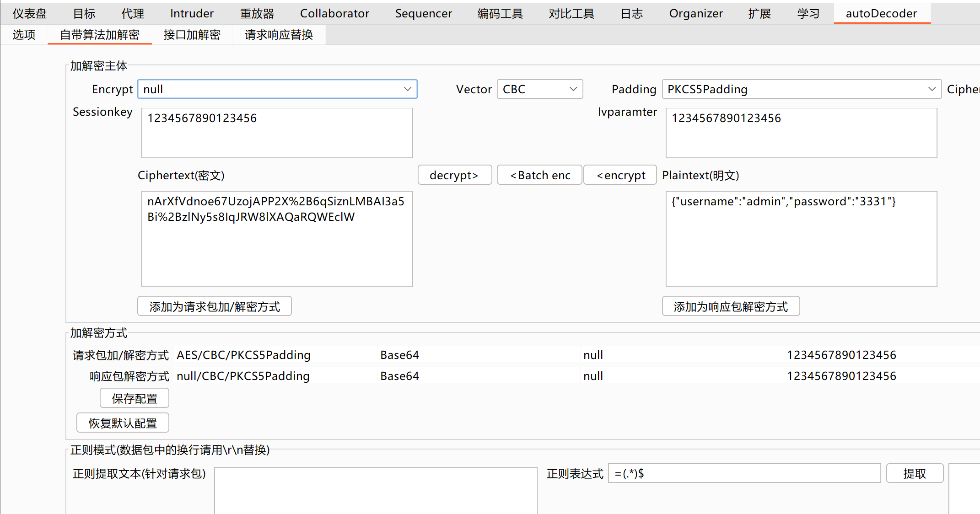Focus the Sessionkey text field
The height and width of the screenshot is (514, 980).
click(277, 133)
